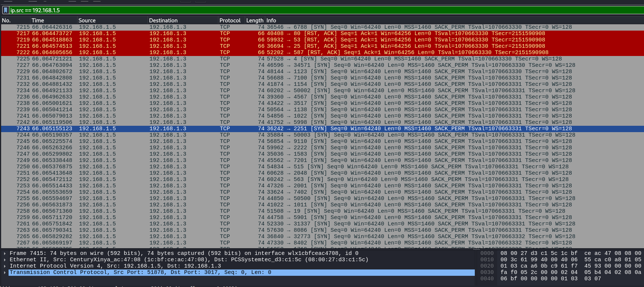Select packet 7256 to port 1011

pyautogui.click(x=322, y=205)
